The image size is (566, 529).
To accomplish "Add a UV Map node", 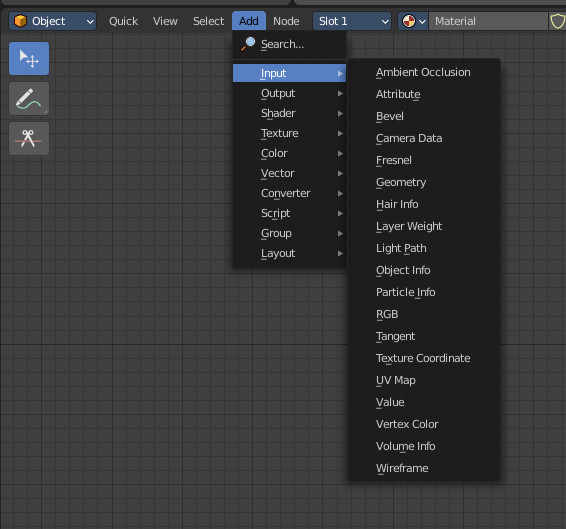I will point(424,380).
